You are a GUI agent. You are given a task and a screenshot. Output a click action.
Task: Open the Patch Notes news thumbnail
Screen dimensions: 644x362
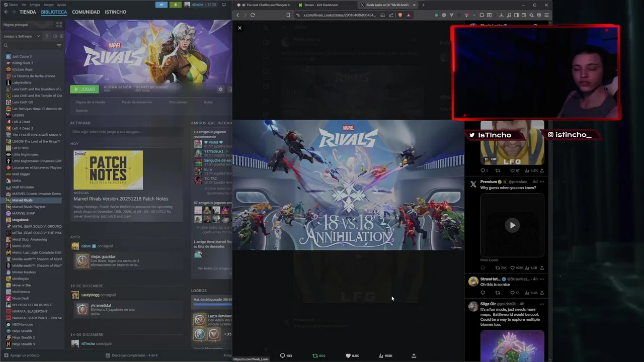click(108, 170)
